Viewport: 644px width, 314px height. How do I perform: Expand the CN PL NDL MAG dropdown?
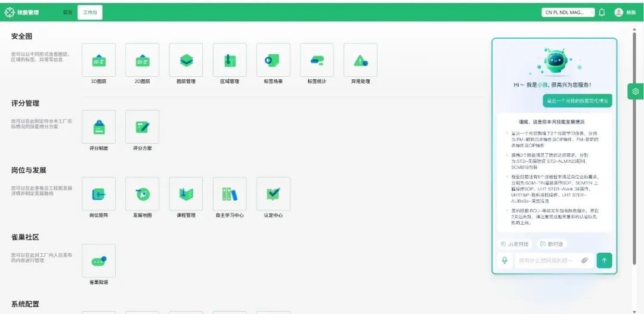coord(568,13)
